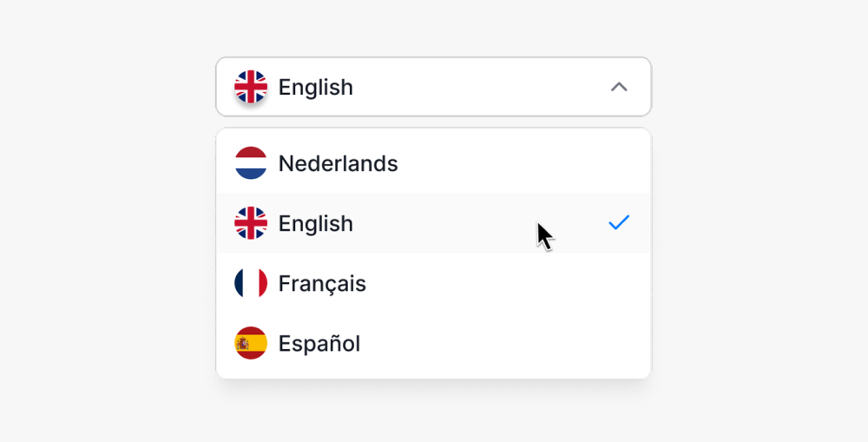Choose the English option in the list
868x442 pixels.
(x=433, y=222)
